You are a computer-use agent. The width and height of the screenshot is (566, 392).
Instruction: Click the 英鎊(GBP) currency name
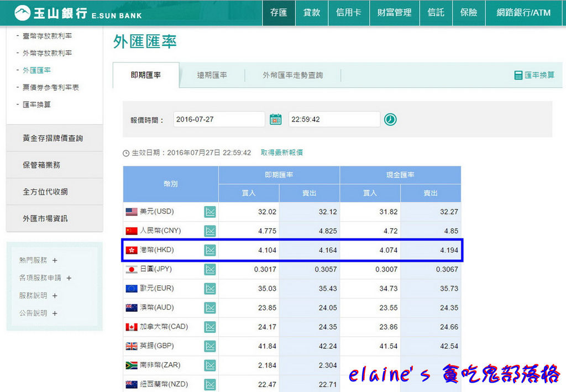pyautogui.click(x=156, y=346)
